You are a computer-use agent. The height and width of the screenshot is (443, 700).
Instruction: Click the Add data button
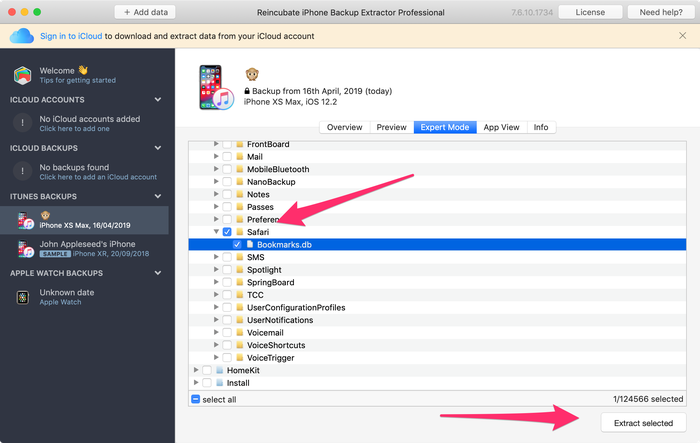point(145,12)
